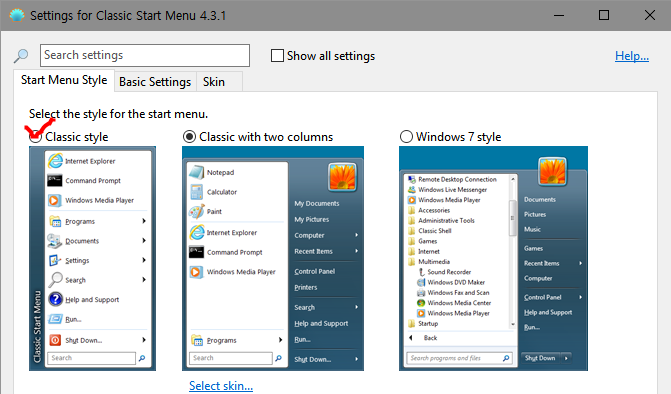
Task: Click Remote Desktop Connection icon in Windows 7 preview
Action: click(412, 179)
